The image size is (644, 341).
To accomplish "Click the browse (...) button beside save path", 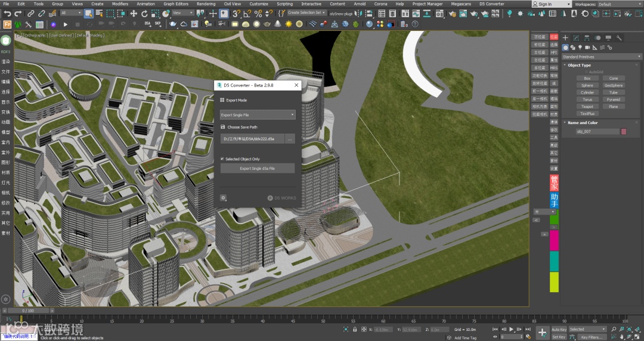I will [289, 138].
